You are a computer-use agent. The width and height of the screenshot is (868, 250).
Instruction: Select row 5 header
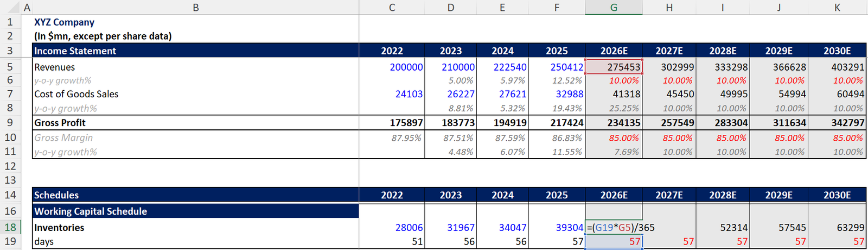click(10, 67)
